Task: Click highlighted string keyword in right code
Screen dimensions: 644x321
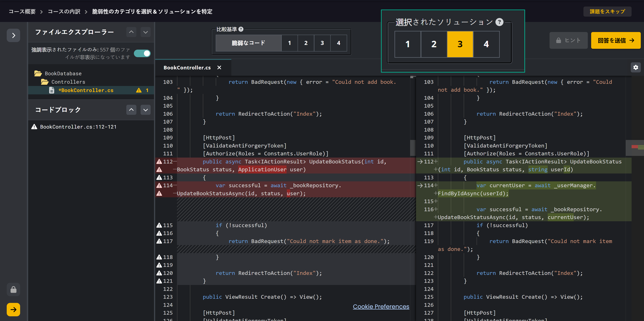Action: (x=538, y=169)
